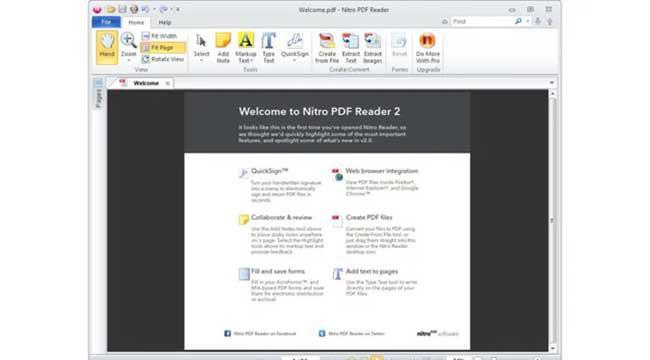Open the QuickSign tool
The width and height of the screenshot is (650, 360).
click(x=295, y=48)
